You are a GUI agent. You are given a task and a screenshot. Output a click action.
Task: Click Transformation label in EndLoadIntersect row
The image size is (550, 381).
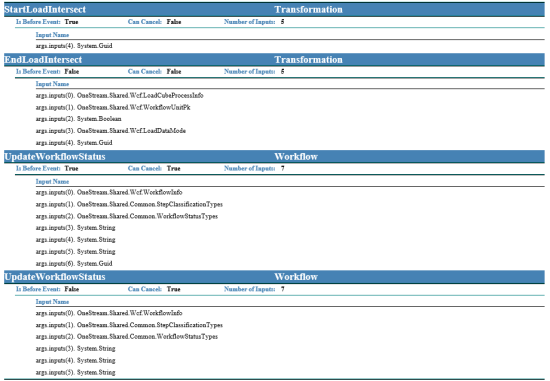click(x=308, y=60)
